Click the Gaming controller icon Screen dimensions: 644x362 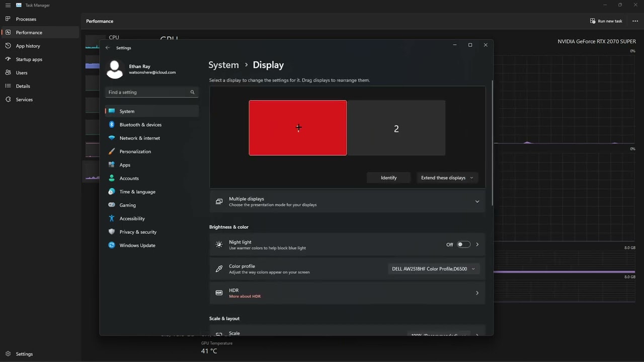pyautogui.click(x=112, y=205)
